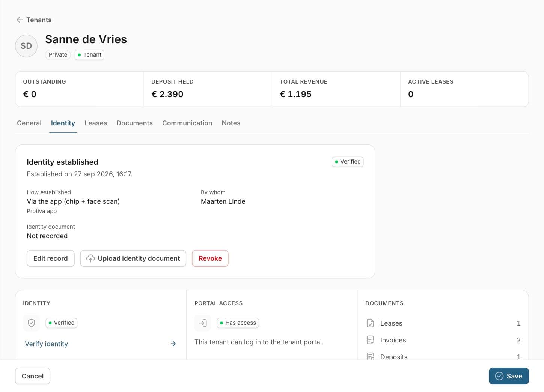This screenshot has height=392, width=544.
Task: Follow the Verify identity link
Action: coord(47,344)
